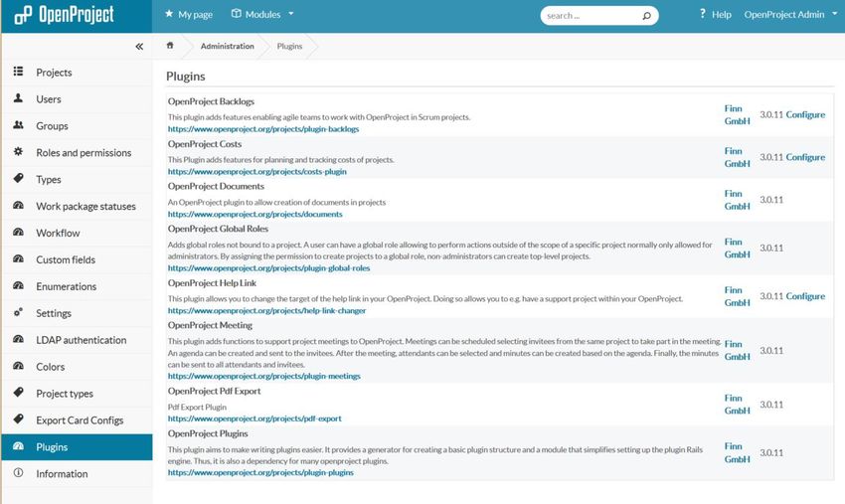
Task: Click the Workflow sidebar icon
Action: pos(18,232)
